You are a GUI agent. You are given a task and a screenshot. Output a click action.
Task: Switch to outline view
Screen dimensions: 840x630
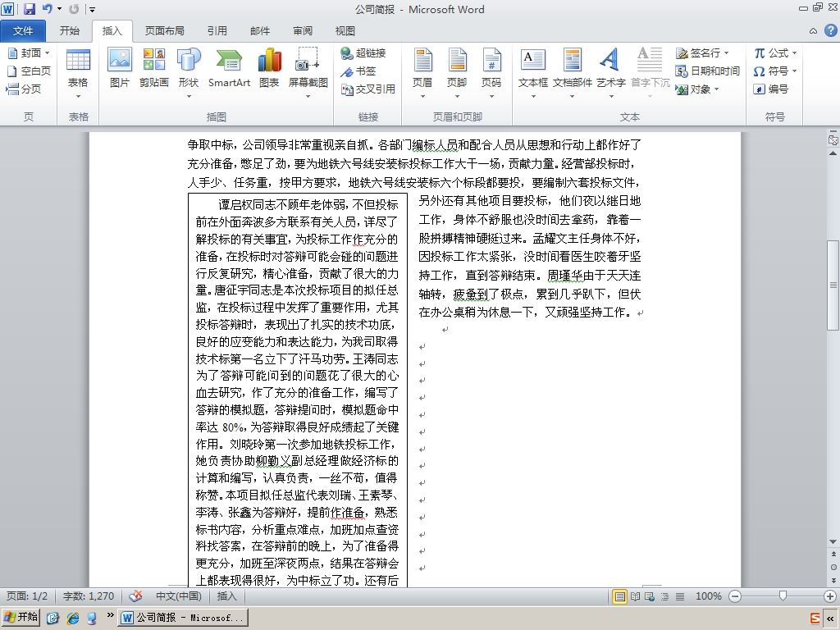(664, 596)
